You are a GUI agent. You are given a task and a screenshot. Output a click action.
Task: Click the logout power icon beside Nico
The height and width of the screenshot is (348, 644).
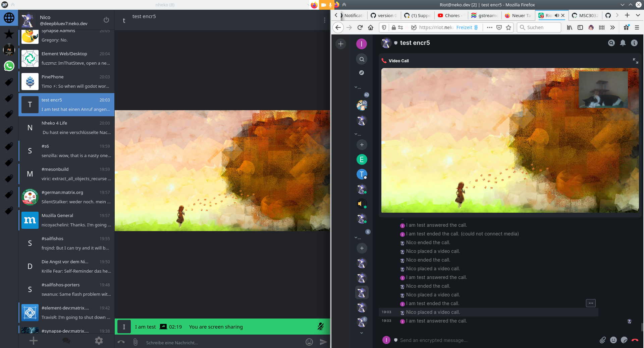click(x=106, y=20)
